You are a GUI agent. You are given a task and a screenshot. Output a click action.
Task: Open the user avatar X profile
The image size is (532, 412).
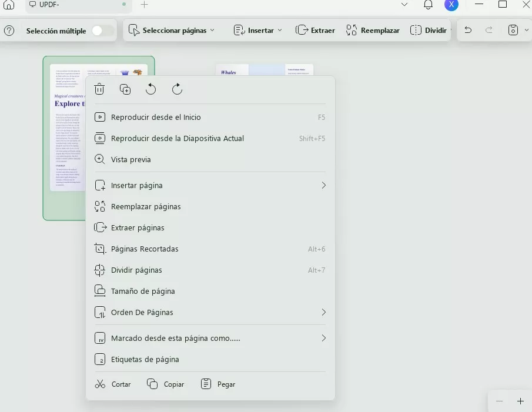coord(451,5)
